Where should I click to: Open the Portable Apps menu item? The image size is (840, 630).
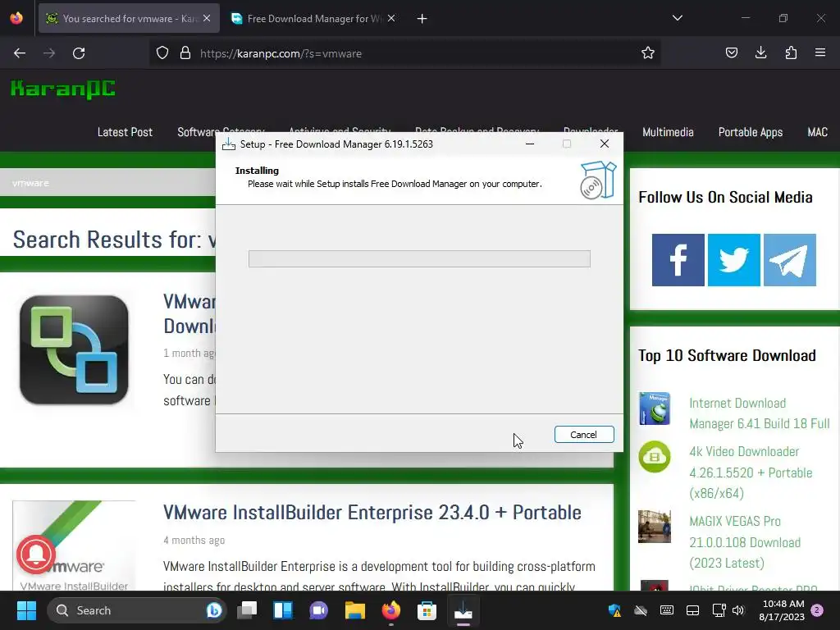click(x=751, y=132)
